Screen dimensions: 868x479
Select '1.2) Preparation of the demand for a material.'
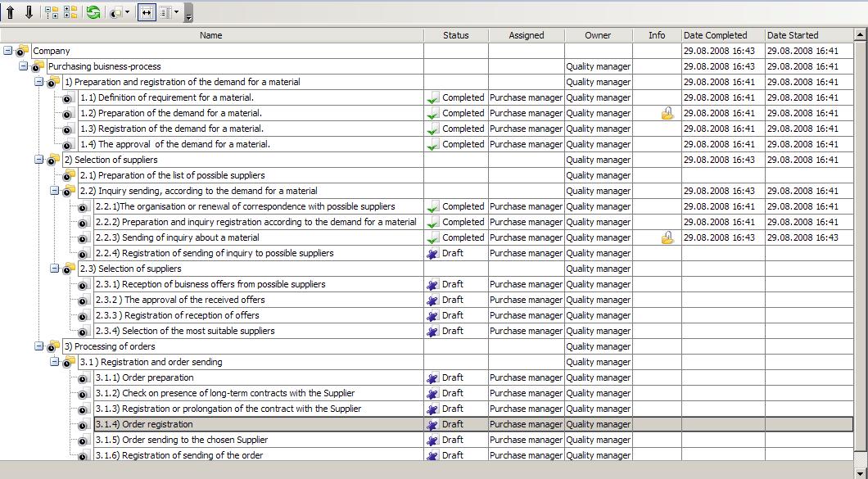coord(171,113)
